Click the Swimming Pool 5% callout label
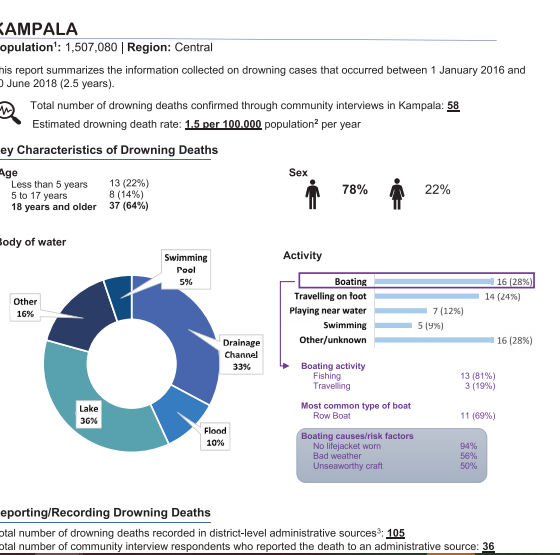Image resolution: width=560 pixels, height=555 pixels. coord(186,270)
